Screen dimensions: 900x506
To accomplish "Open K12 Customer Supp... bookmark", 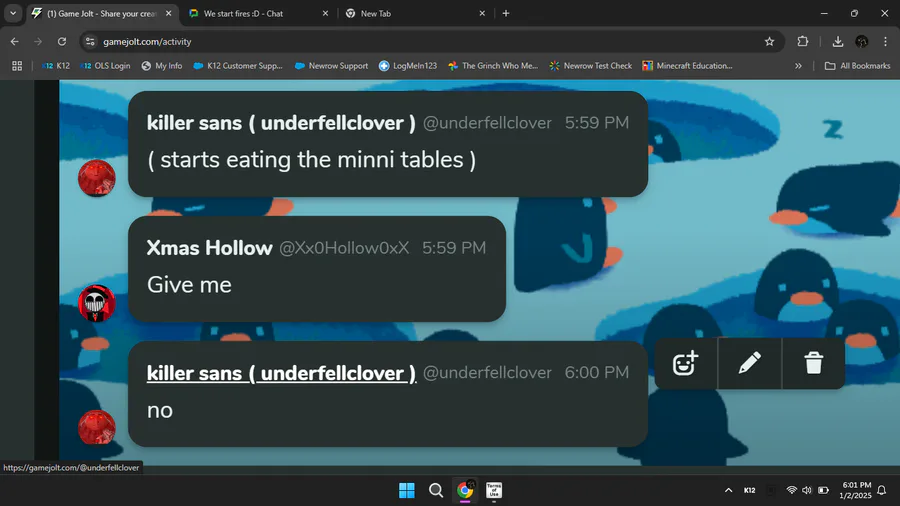I will point(238,66).
